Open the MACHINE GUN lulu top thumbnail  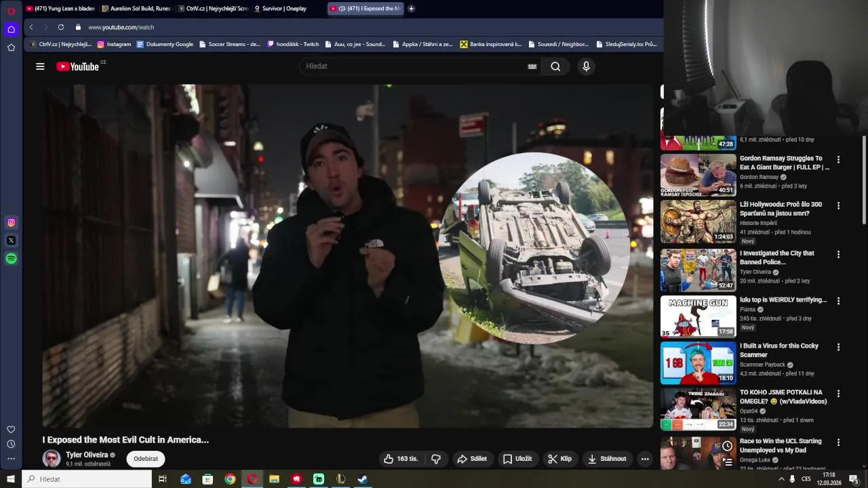click(x=698, y=317)
